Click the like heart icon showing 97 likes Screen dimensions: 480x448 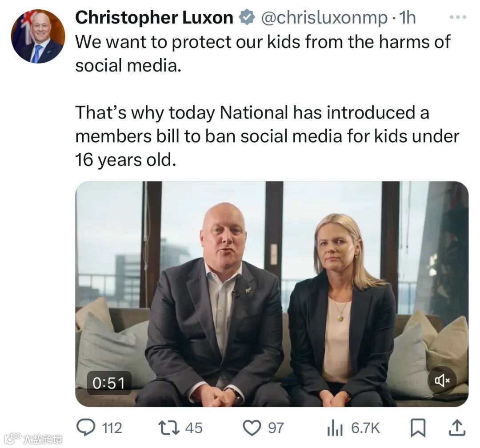pyautogui.click(x=252, y=427)
